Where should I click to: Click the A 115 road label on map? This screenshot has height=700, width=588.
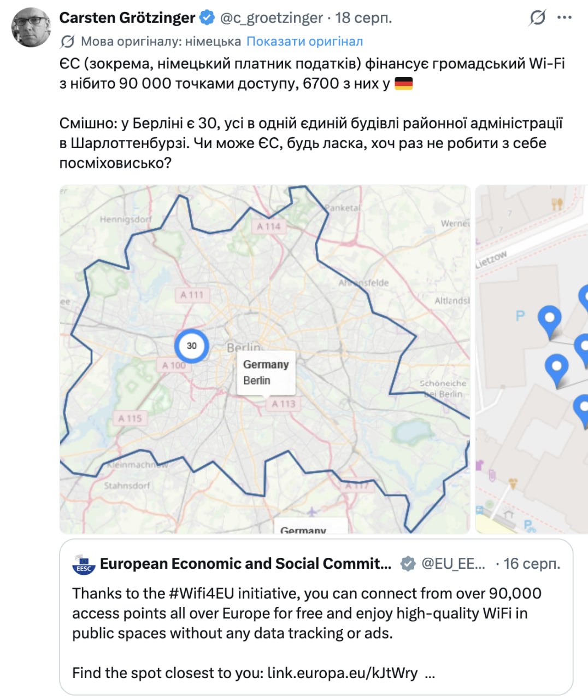[x=130, y=418]
